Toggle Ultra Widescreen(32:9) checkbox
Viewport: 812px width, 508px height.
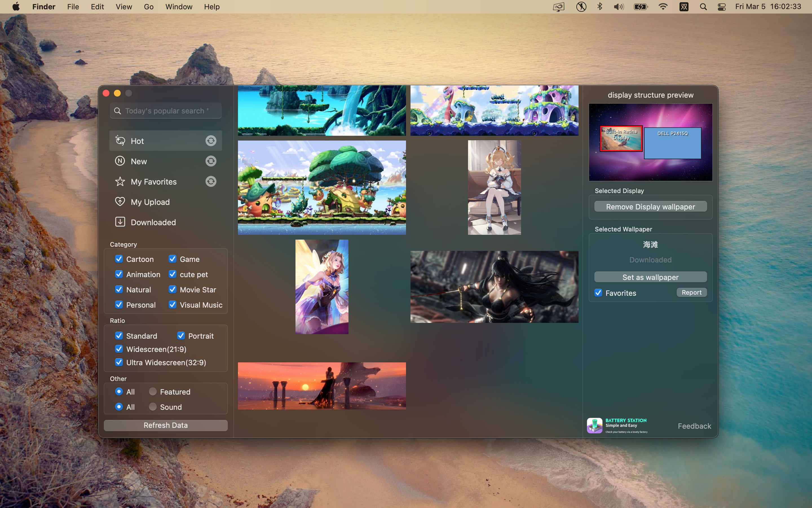tap(119, 362)
